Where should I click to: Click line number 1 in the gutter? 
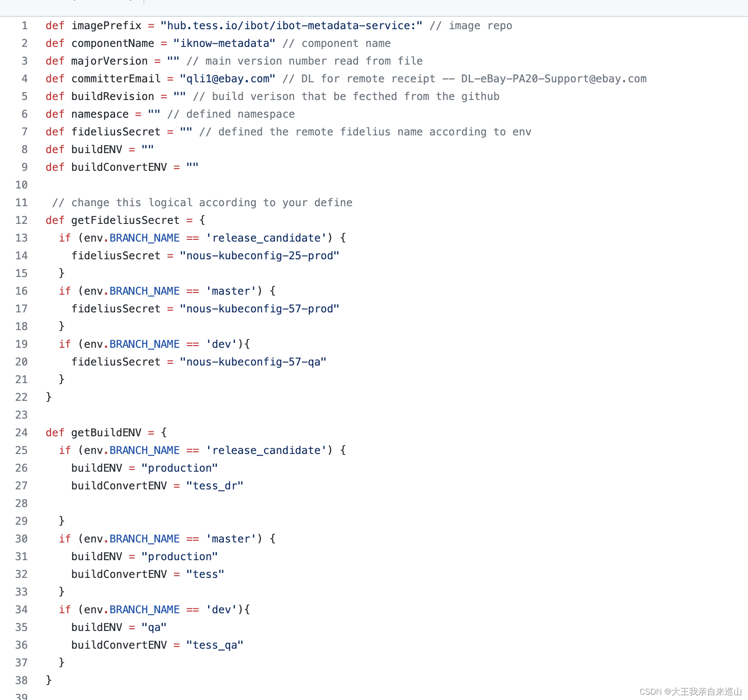click(24, 26)
